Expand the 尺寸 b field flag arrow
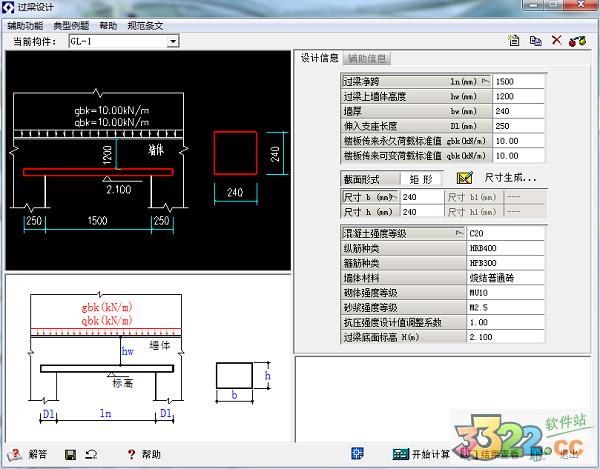Screen dimensions: 600x469 [x=394, y=197]
